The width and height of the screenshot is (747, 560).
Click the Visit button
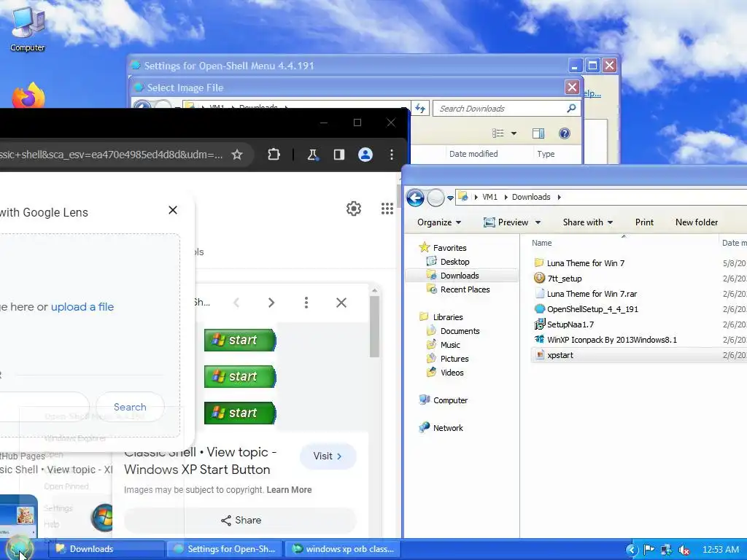[328, 456]
